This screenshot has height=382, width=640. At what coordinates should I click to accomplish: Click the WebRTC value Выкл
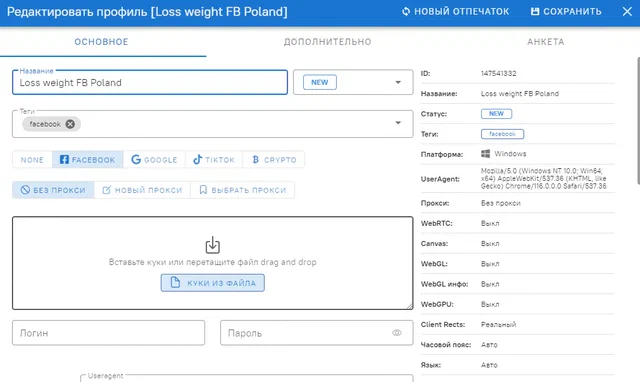click(490, 224)
